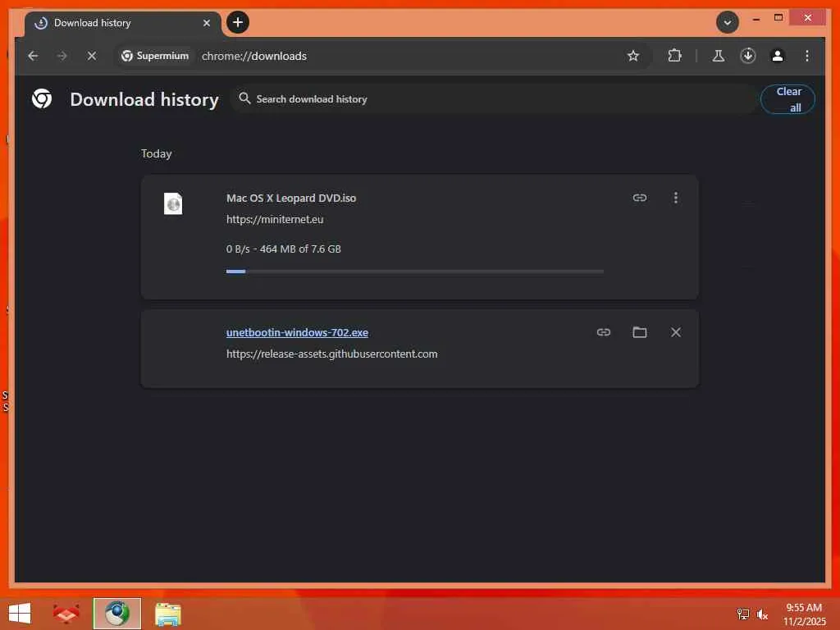Viewport: 840px width, 630px height.
Task: Open the profile avatar icon
Action: coord(778,56)
